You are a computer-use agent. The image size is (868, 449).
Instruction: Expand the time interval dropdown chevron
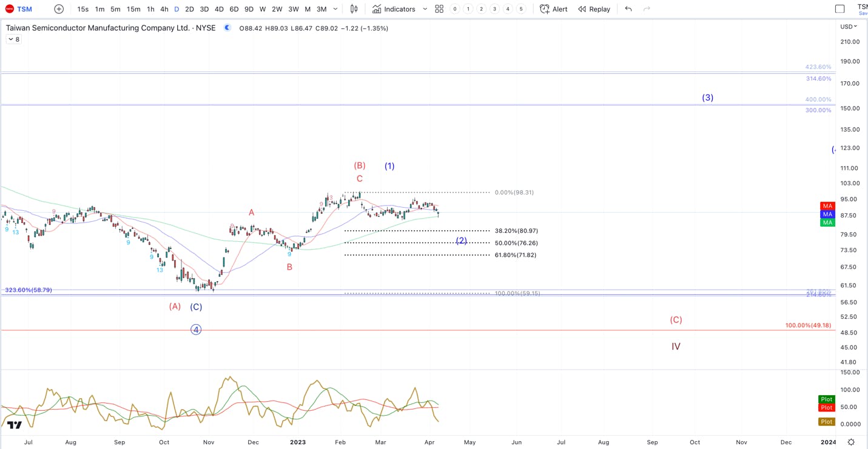tap(335, 9)
